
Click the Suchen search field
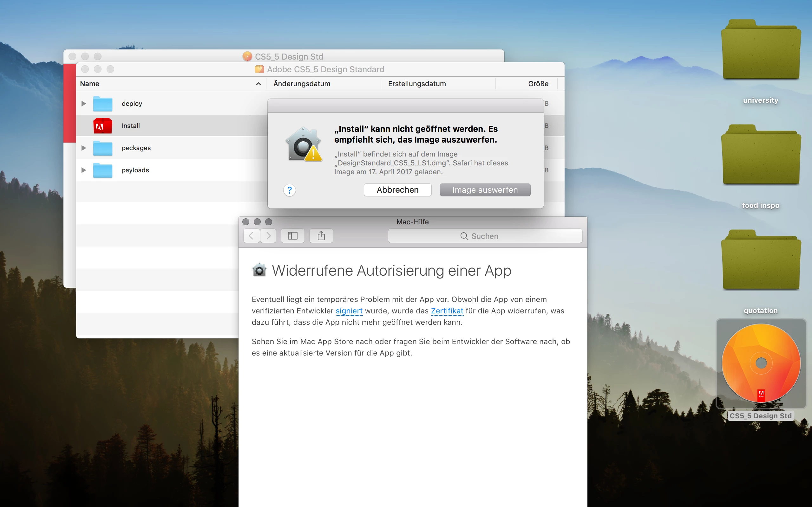pos(485,236)
